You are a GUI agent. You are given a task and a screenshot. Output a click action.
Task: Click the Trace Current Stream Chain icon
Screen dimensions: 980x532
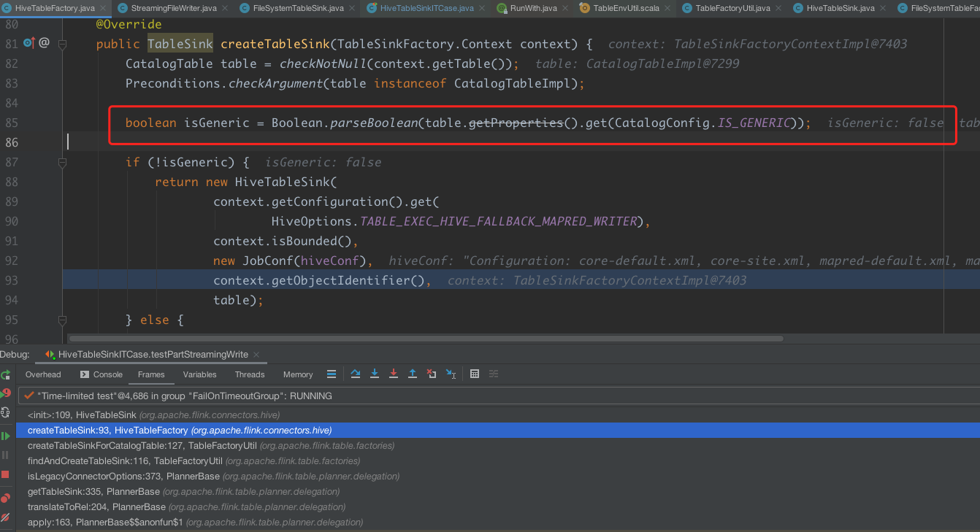click(x=494, y=374)
